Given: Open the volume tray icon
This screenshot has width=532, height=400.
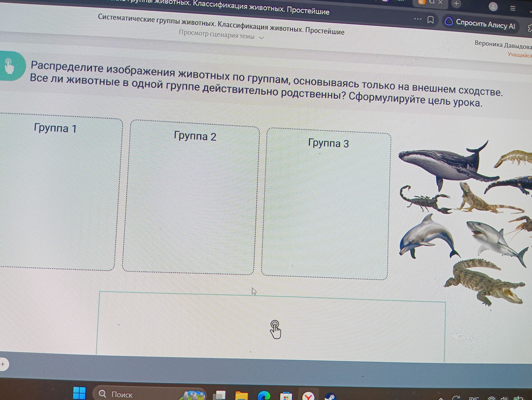Looking at the screenshot, I should [504, 398].
